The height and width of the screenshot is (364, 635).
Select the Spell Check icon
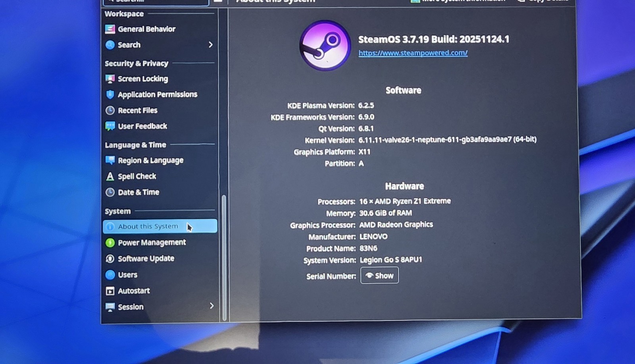coord(110,176)
